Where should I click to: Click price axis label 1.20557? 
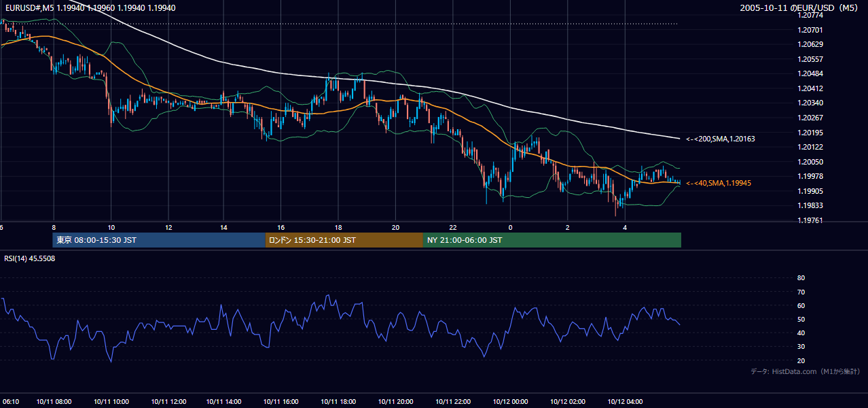(x=810, y=59)
